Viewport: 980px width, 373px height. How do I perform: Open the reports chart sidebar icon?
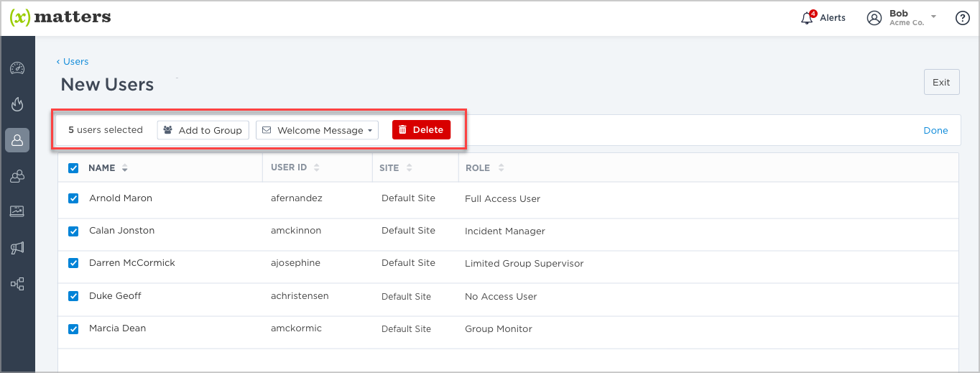17,211
